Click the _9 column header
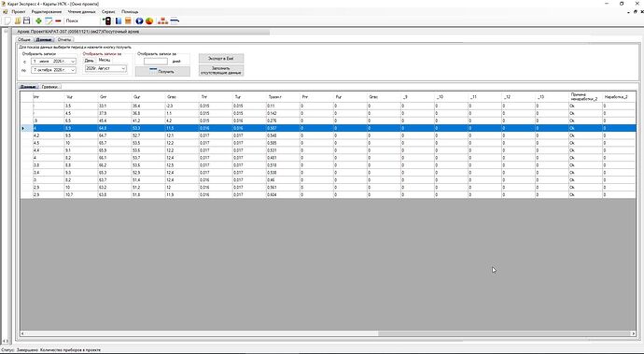 coord(418,97)
